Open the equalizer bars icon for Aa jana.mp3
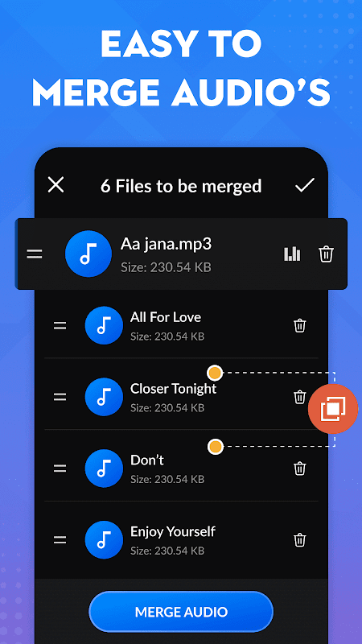The height and width of the screenshot is (644, 362). pos(292,254)
